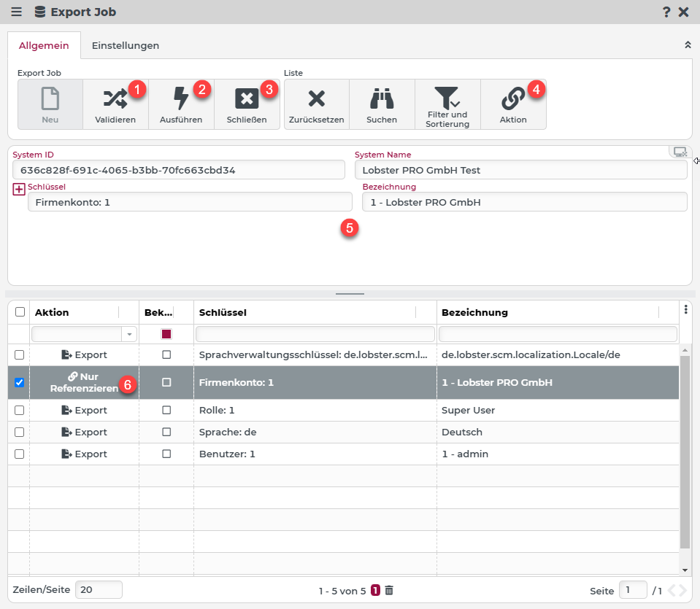Screen dimensions: 700x609
Task: Click the table's vertical scrollbar
Action: click(x=685, y=451)
